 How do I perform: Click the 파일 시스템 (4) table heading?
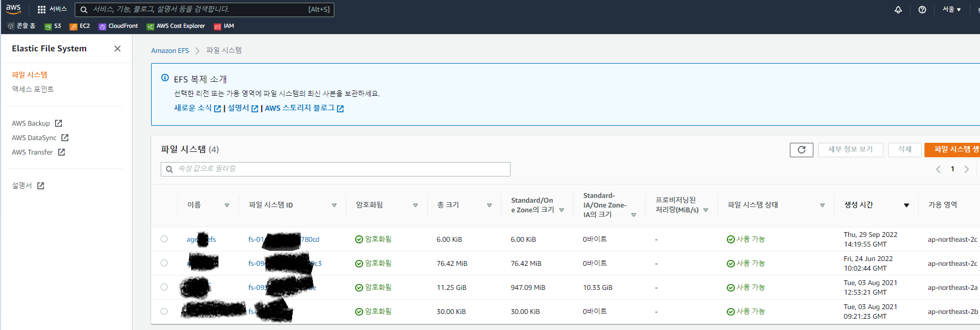point(190,149)
